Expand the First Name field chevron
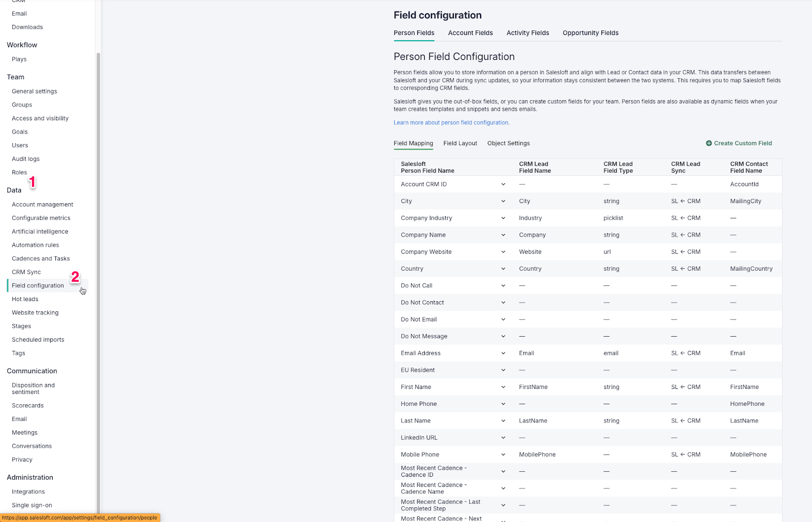812x522 pixels. point(503,387)
